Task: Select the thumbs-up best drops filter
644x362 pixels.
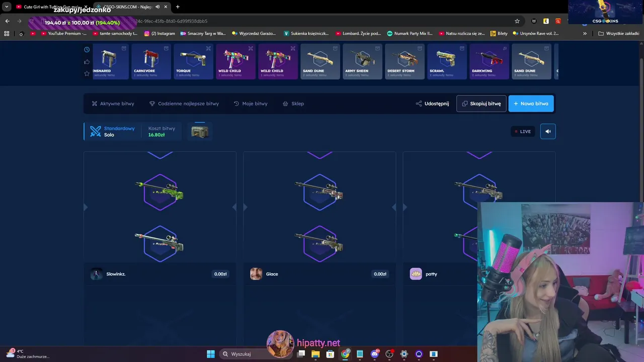Action: (87, 62)
